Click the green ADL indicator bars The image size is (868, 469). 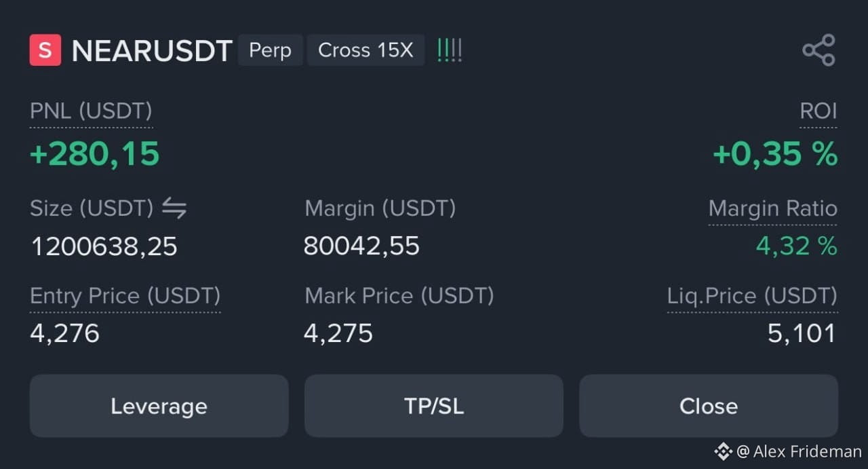450,50
